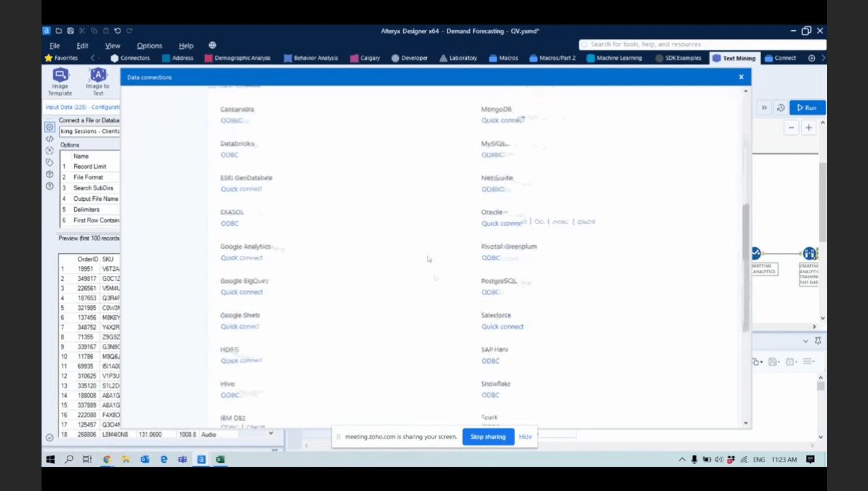This screenshot has width=868, height=491.
Task: Click the Image to Text tool icon
Action: (98, 75)
